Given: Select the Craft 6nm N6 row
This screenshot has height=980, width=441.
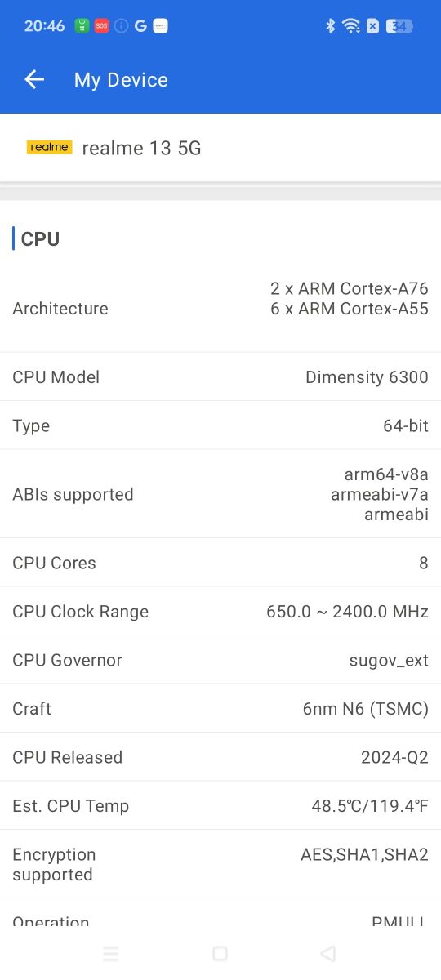Looking at the screenshot, I should pyautogui.click(x=220, y=709).
